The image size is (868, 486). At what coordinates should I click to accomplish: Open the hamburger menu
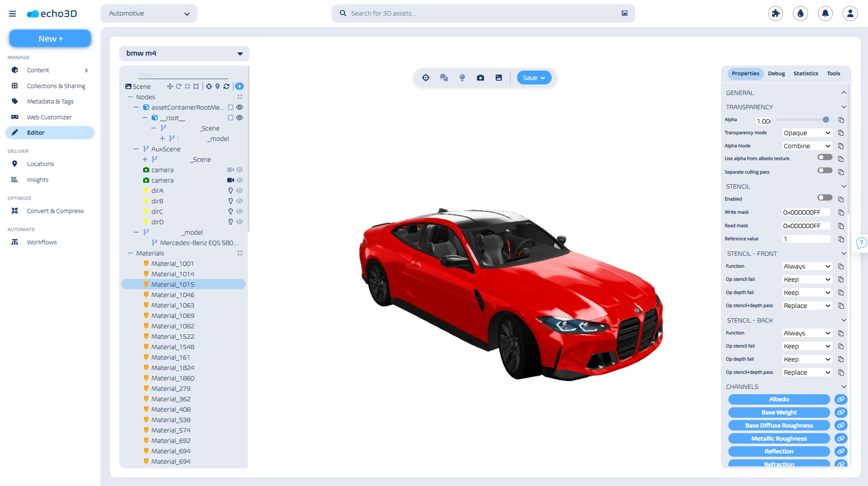click(x=13, y=14)
